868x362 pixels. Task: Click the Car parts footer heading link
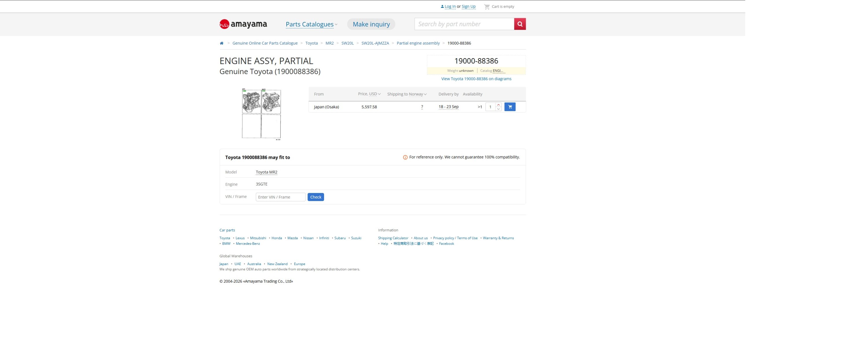click(227, 230)
